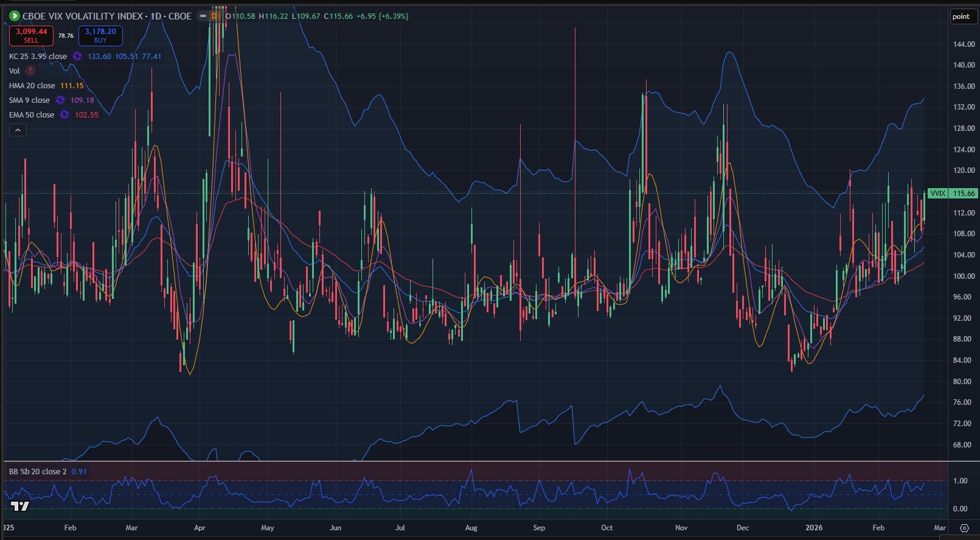Click the 144.00 price axis label
The height and width of the screenshot is (540, 980).
964,44
